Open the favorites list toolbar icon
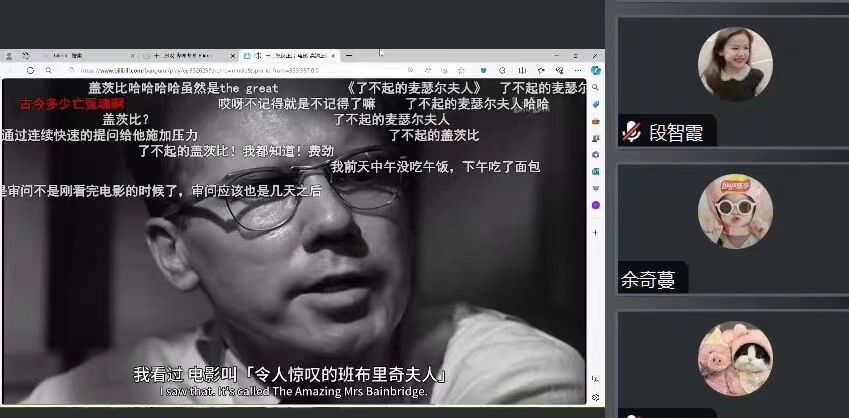849x418 pixels. tap(540, 70)
